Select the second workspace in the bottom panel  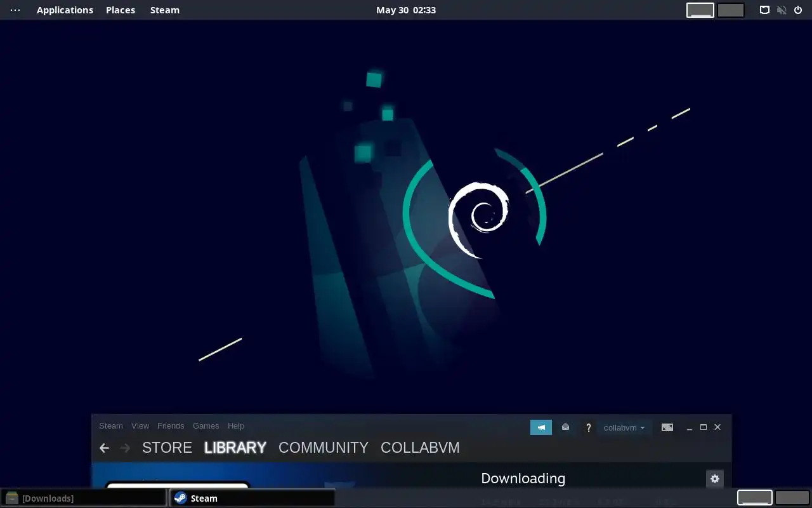pyautogui.click(x=792, y=498)
